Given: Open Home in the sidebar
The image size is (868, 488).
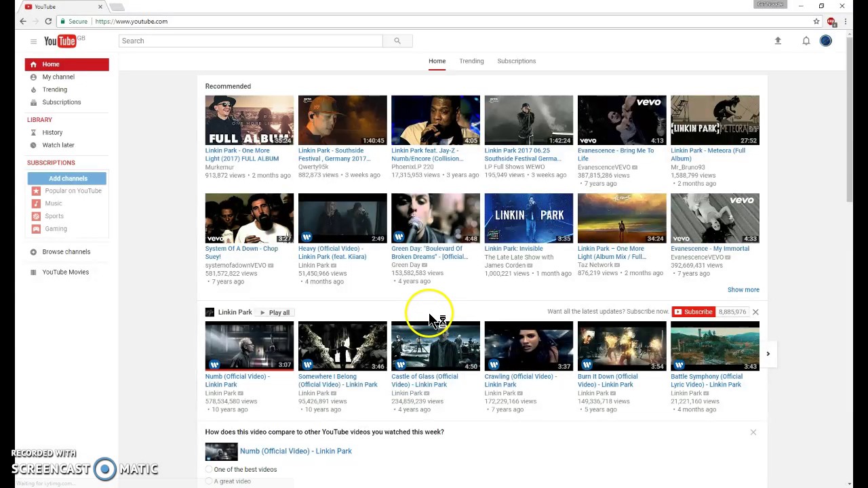Looking at the screenshot, I should 66,64.
